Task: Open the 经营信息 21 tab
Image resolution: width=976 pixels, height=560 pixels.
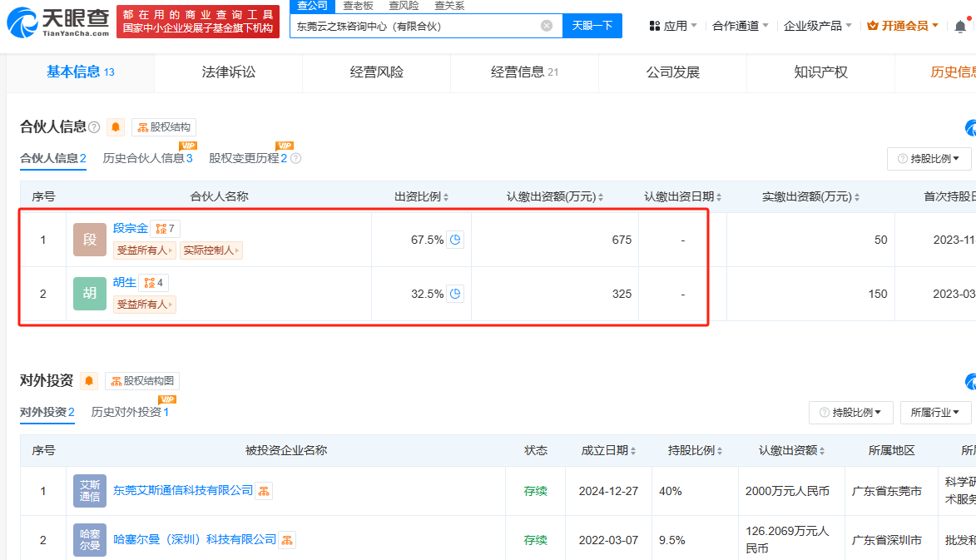Action: pyautogui.click(x=524, y=72)
